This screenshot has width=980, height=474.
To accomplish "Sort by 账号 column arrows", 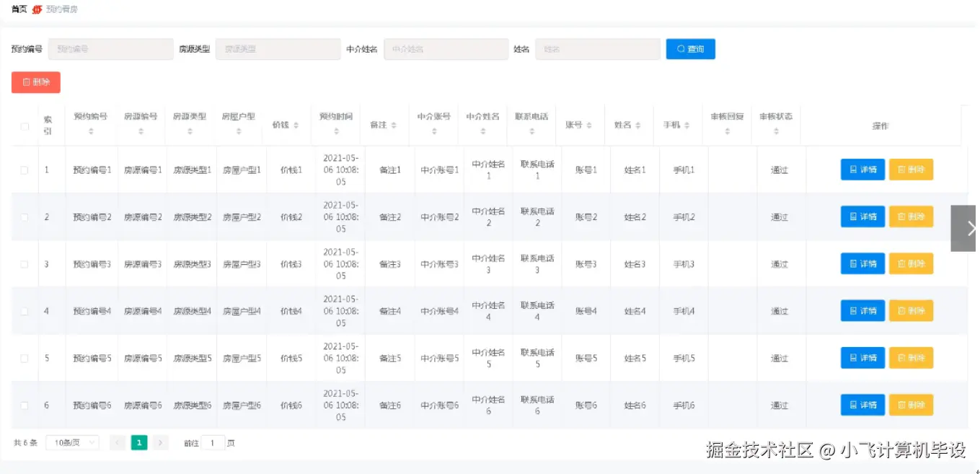I will (x=589, y=126).
